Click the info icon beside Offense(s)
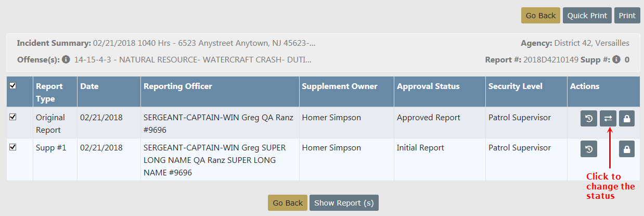 click(66, 60)
